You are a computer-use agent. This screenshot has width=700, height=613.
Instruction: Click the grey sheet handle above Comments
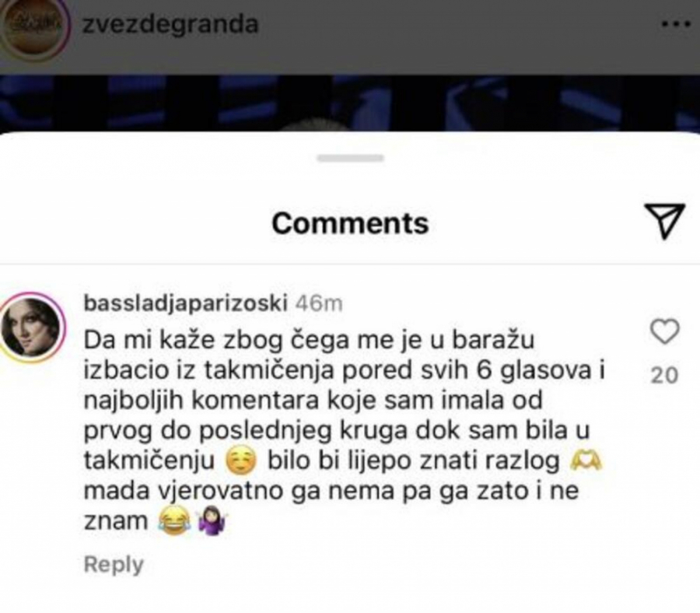[351, 158]
